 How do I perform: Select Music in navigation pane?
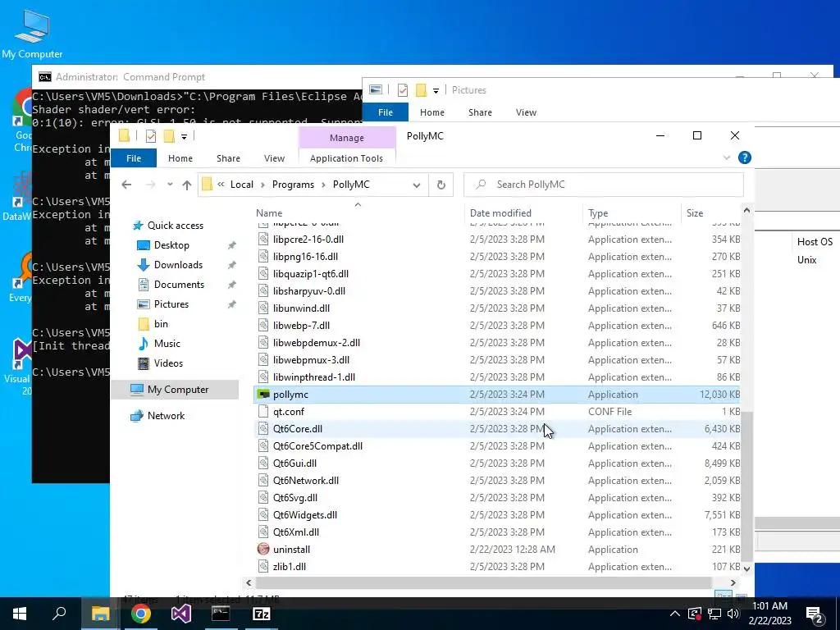point(167,344)
